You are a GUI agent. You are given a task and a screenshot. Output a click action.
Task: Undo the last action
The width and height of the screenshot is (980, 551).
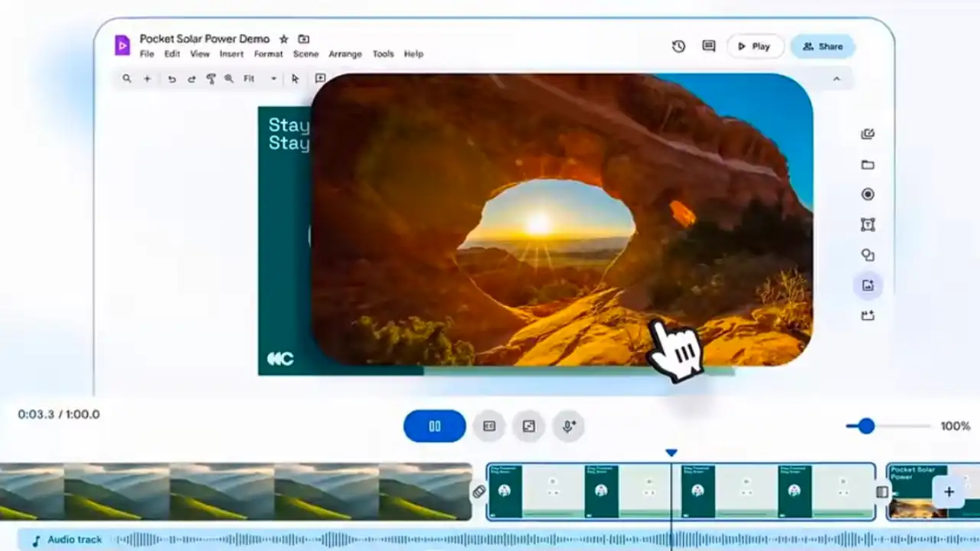tap(171, 79)
